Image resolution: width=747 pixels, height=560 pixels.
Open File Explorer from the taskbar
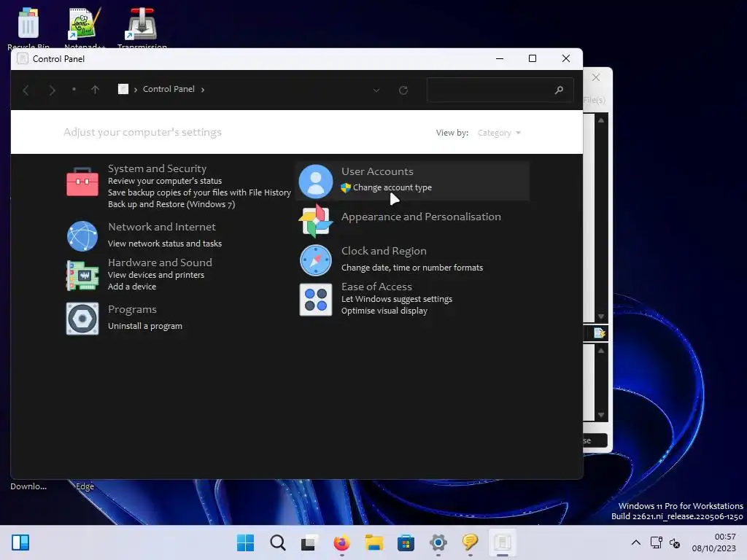374,542
